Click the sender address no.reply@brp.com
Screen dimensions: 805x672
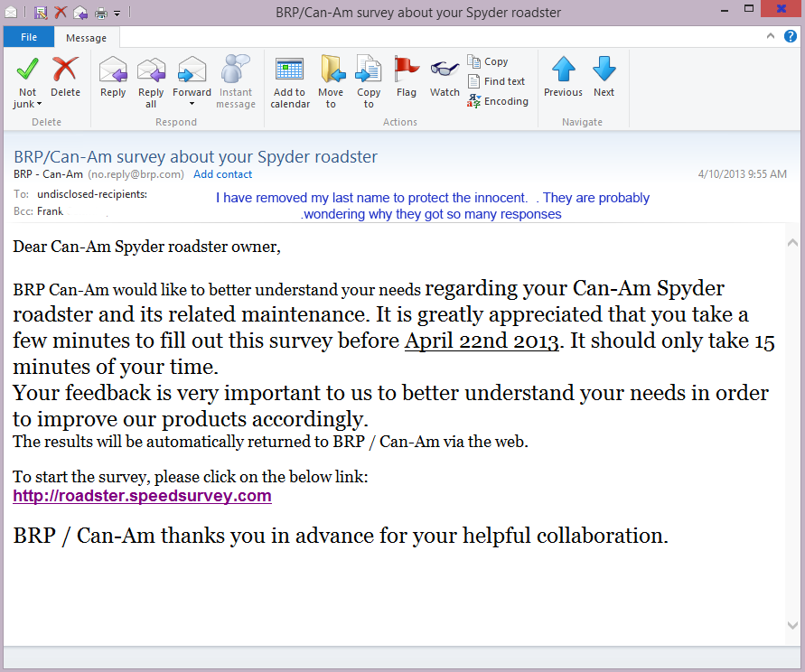pos(136,174)
